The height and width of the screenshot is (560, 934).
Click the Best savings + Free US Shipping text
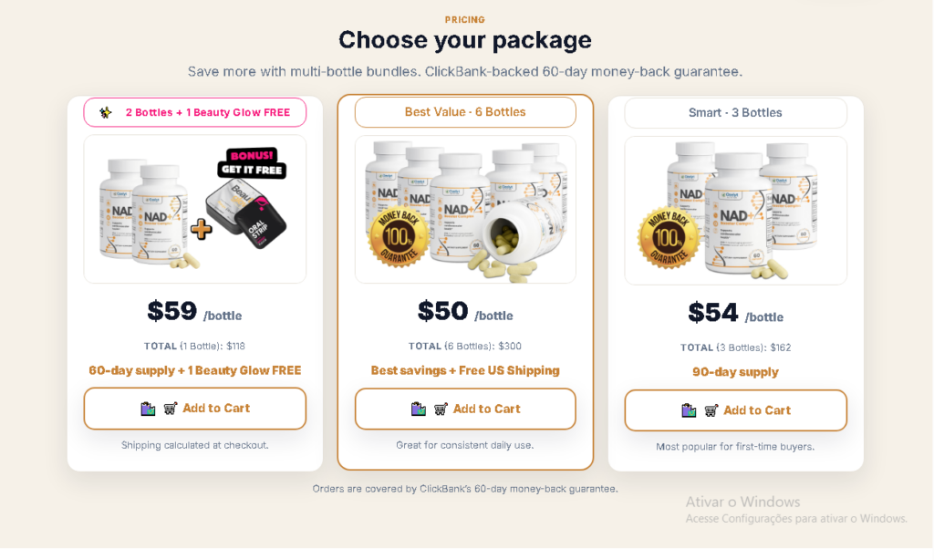pyautogui.click(x=465, y=370)
